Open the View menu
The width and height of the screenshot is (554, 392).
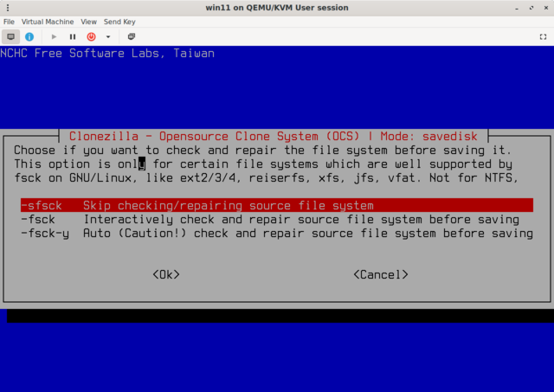[89, 21]
